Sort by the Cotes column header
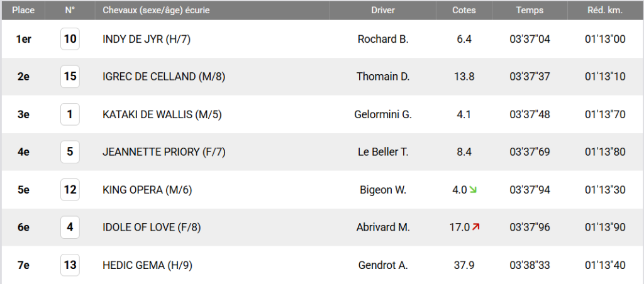The width and height of the screenshot is (644, 284). click(x=464, y=10)
